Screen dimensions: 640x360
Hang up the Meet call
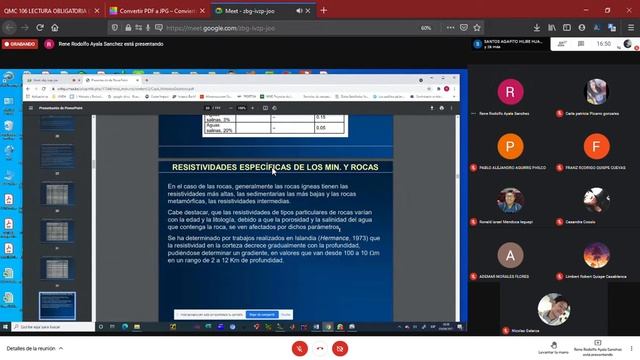tap(320, 349)
